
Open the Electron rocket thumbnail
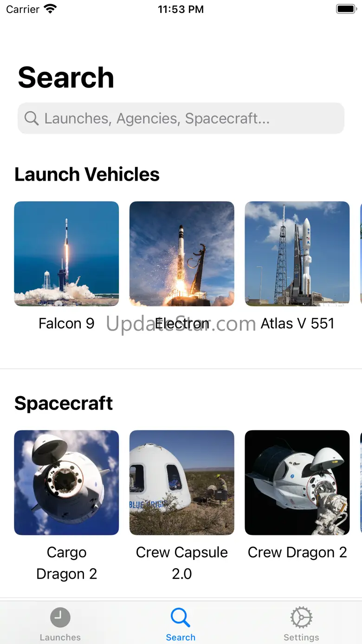coord(181,254)
